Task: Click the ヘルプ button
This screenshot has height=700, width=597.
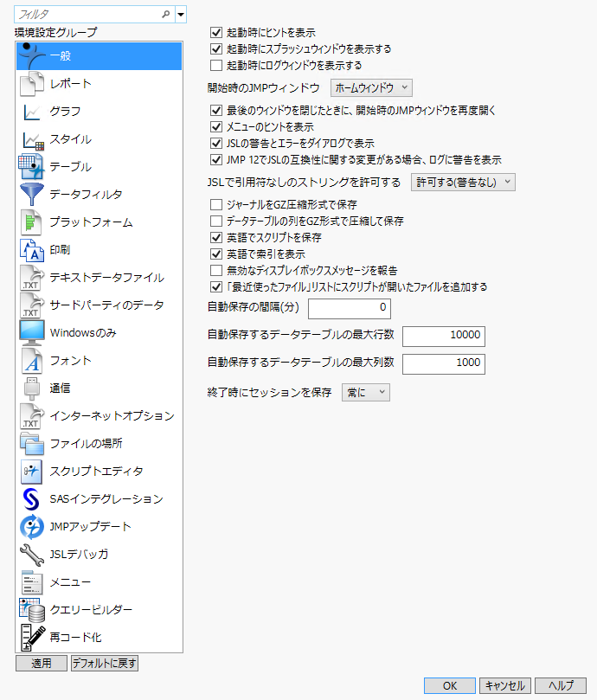Action: tap(561, 685)
